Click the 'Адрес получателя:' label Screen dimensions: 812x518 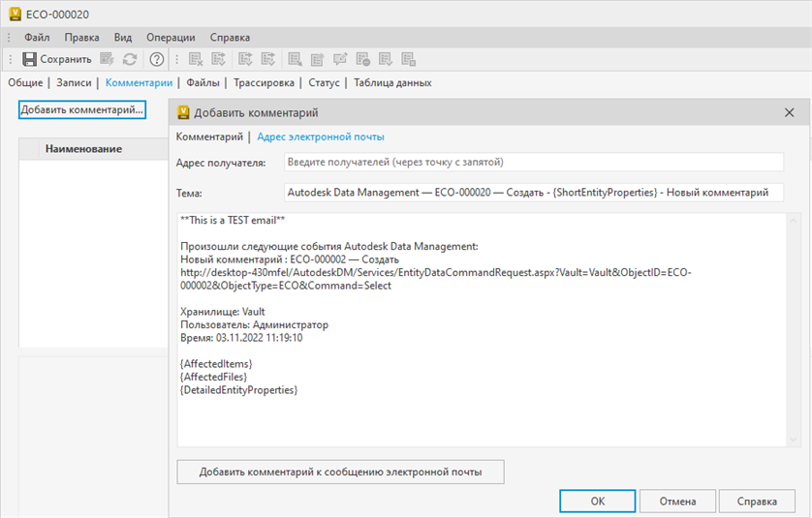point(221,163)
